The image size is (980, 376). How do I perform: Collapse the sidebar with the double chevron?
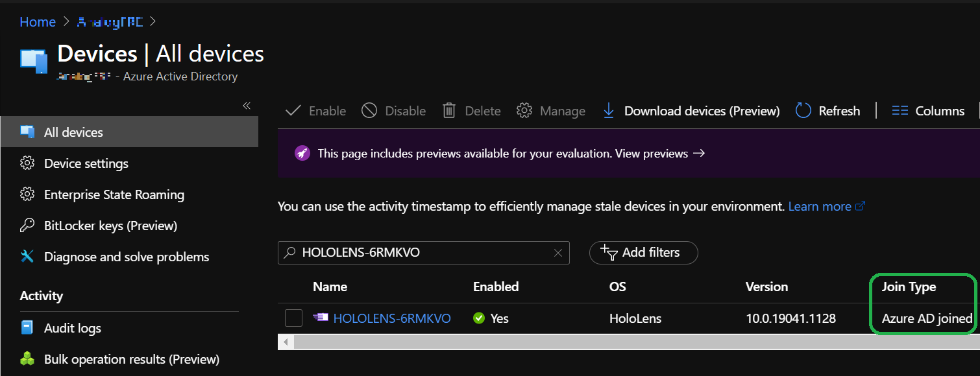[247, 104]
